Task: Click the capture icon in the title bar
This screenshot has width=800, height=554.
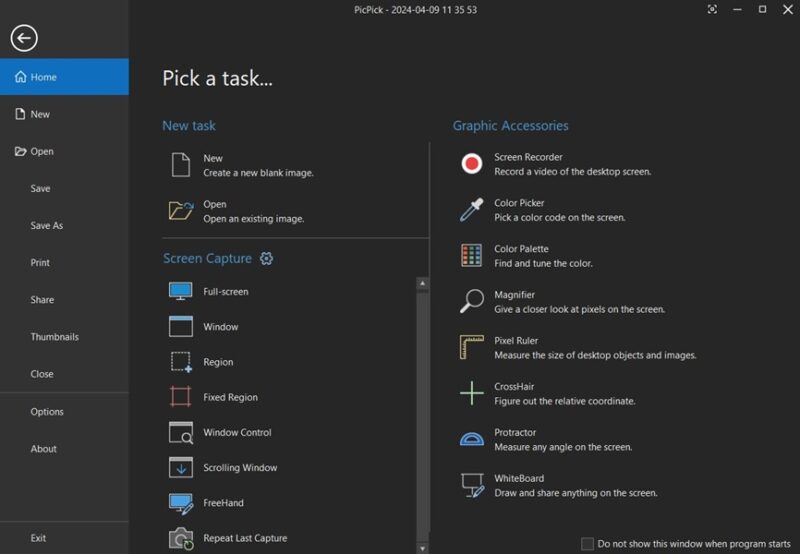Action: (x=712, y=9)
